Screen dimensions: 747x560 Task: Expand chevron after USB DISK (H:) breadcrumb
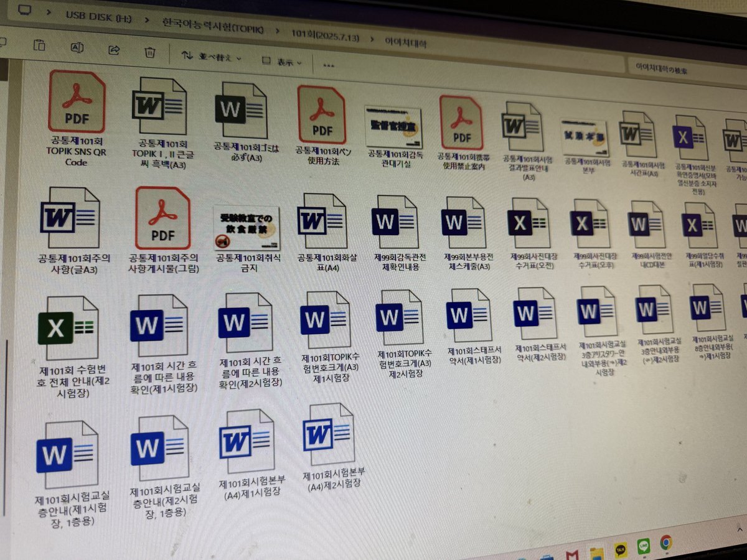click(x=147, y=21)
